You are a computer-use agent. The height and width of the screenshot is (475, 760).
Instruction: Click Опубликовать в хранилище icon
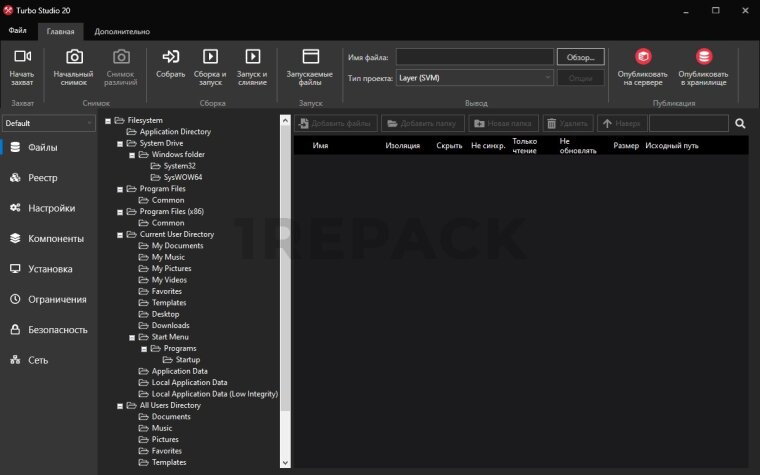point(704,57)
